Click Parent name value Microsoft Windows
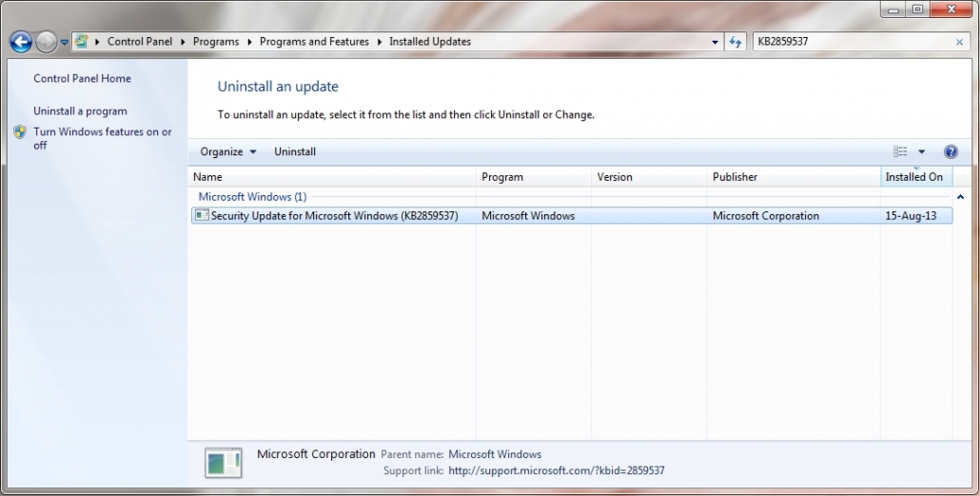This screenshot has height=496, width=980. coord(495,454)
